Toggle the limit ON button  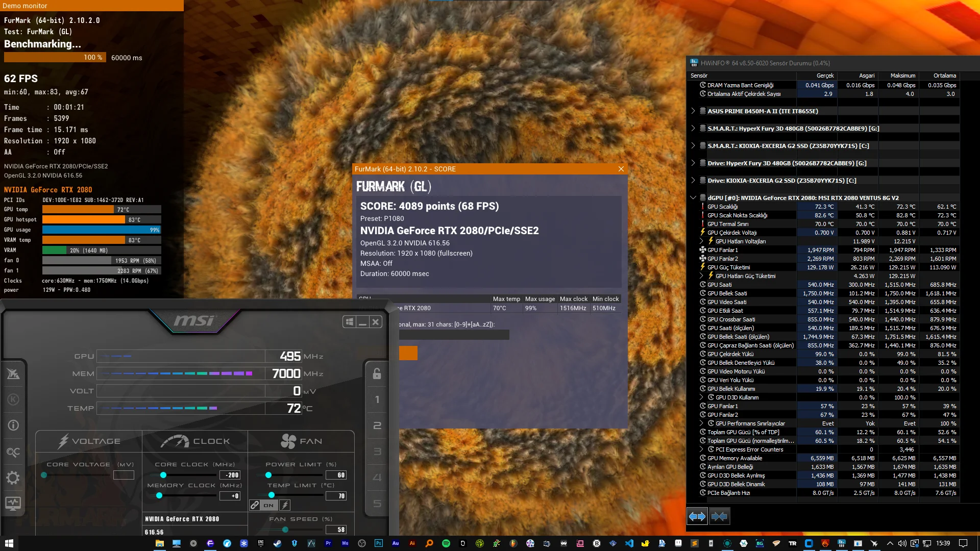pos(268,505)
